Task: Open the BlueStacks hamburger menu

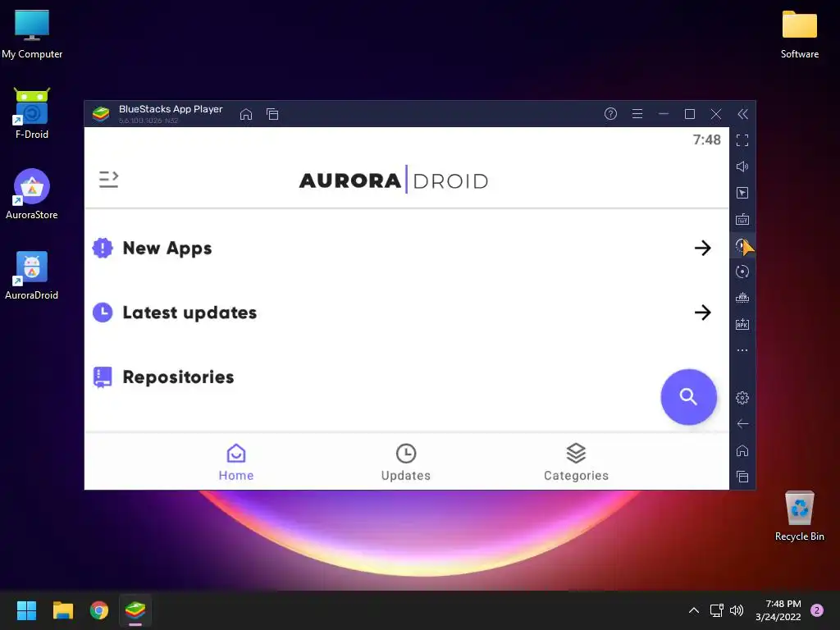Action: pos(637,113)
